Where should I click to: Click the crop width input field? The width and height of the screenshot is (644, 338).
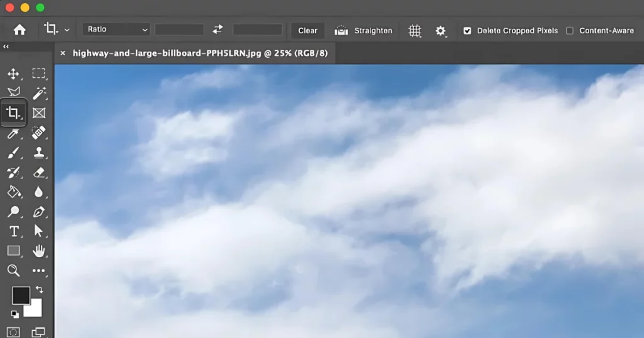[x=179, y=30]
